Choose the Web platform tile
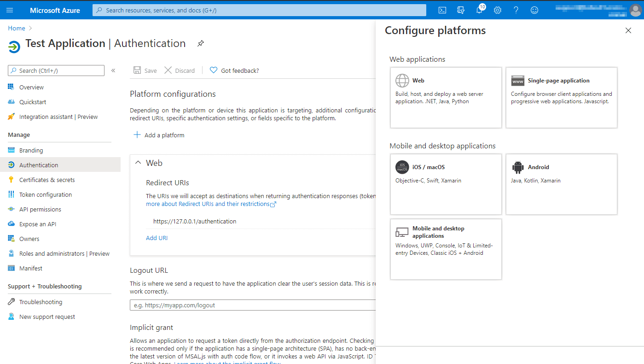Image resolution: width=644 pixels, height=364 pixels. [446, 98]
